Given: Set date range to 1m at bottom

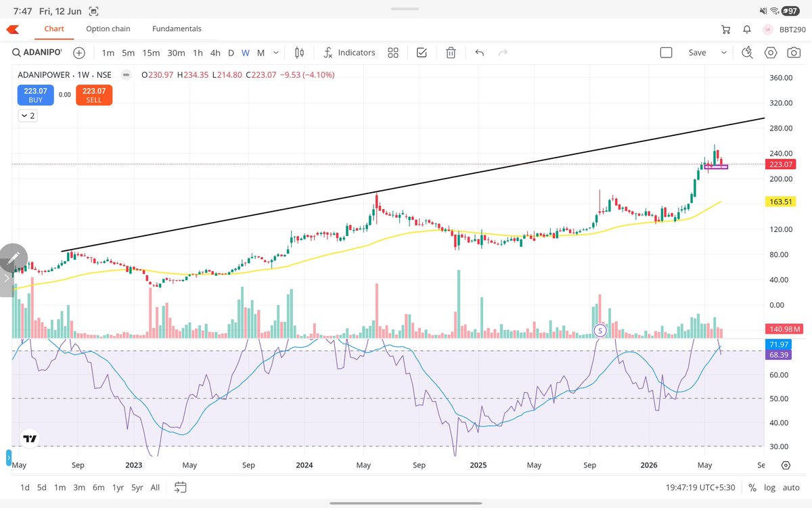Looking at the screenshot, I should coord(60,487).
